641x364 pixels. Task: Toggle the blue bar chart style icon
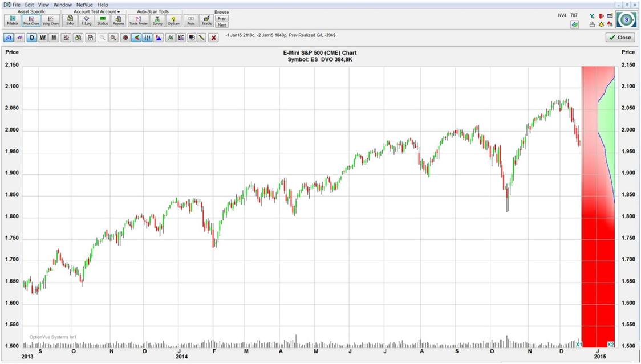tap(8, 38)
